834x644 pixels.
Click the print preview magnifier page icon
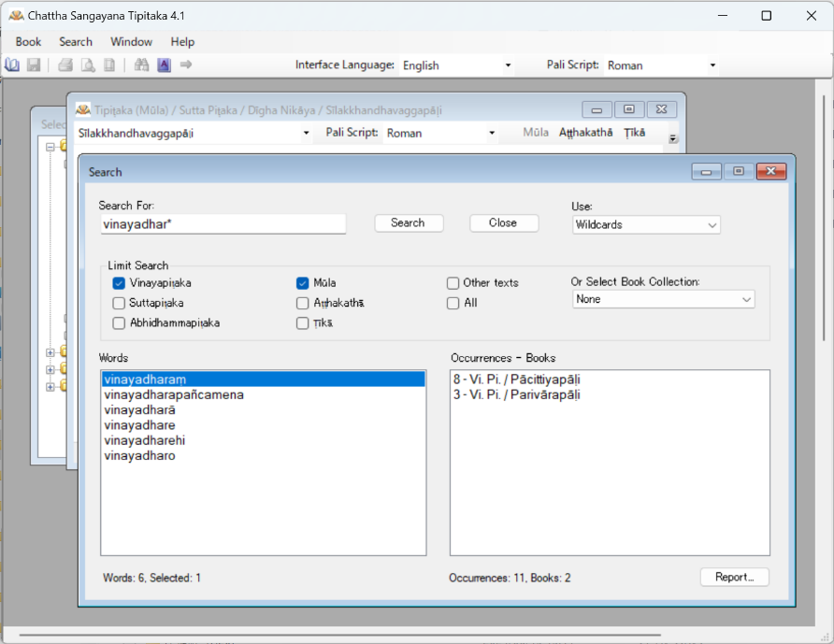click(88, 64)
